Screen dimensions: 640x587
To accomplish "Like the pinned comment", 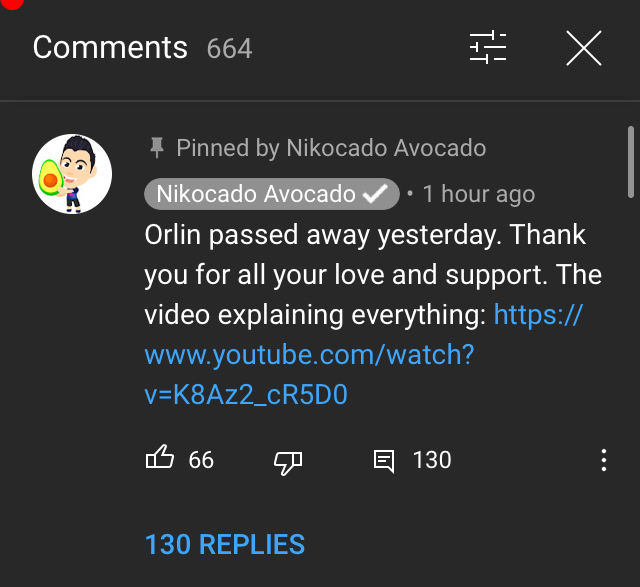I will coord(160,457).
